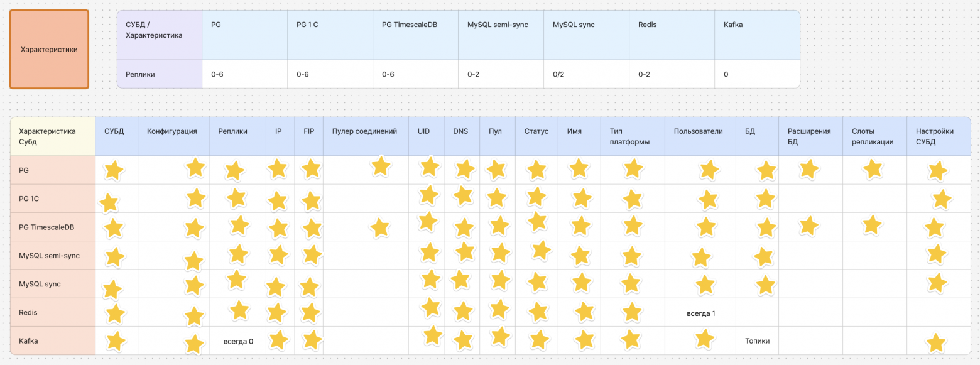Screen dimensions: 980x365
Task: Click the 0/2 replicas value cell
Action: pyautogui.click(x=587, y=74)
